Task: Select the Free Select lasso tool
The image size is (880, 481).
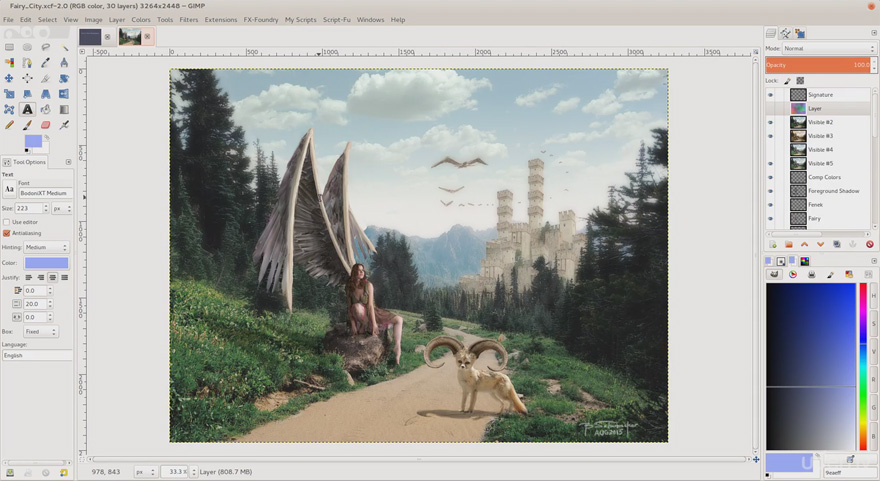Action: [x=45, y=47]
